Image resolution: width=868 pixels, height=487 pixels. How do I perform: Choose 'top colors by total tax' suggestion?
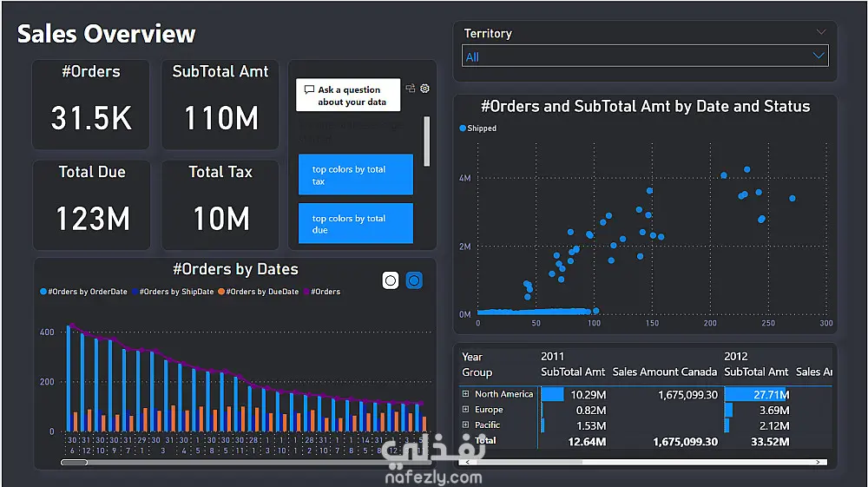coord(355,174)
